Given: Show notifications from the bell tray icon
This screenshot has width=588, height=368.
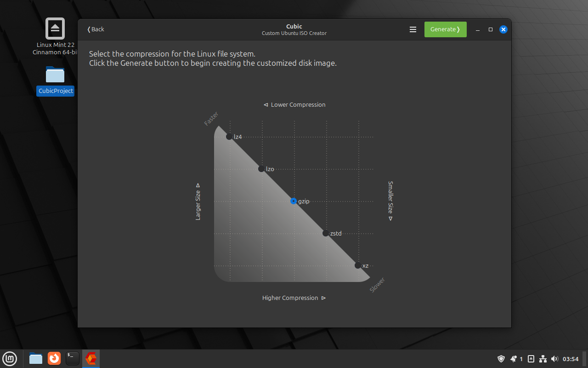Looking at the screenshot, I should click(514, 359).
